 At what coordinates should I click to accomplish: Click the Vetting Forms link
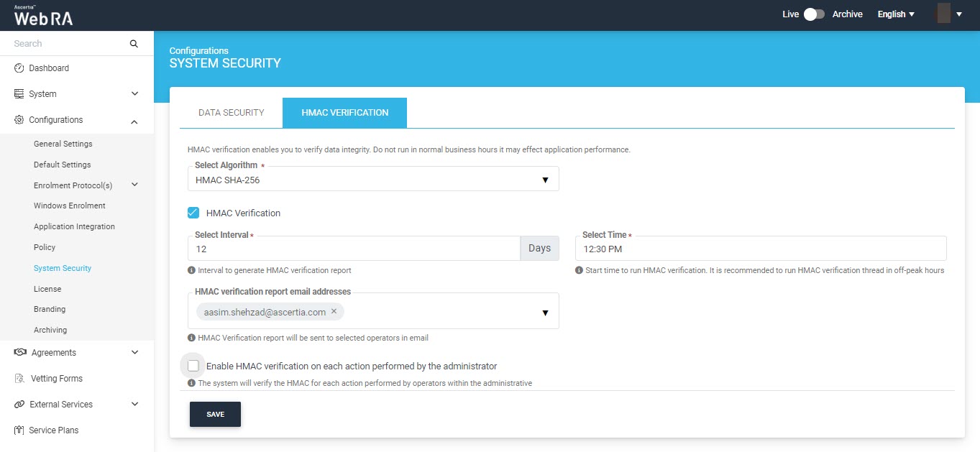[x=57, y=379]
